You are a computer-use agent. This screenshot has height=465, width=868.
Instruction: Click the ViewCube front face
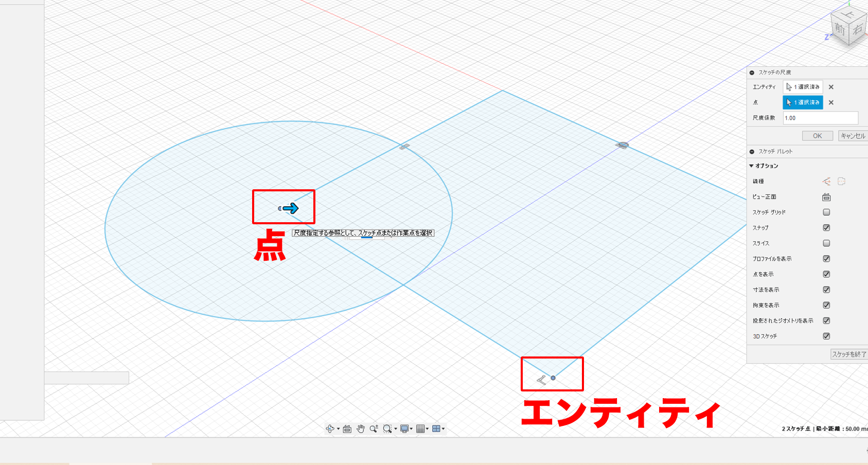[x=840, y=29]
